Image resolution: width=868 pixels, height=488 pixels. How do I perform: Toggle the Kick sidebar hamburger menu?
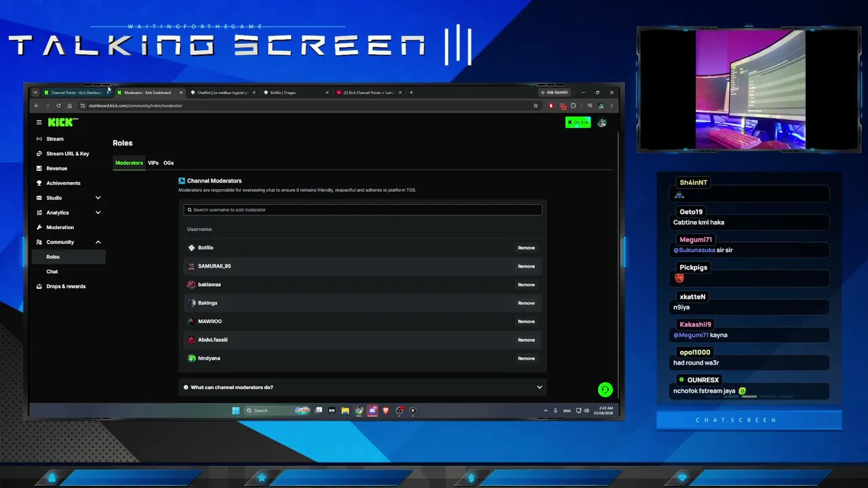point(39,123)
